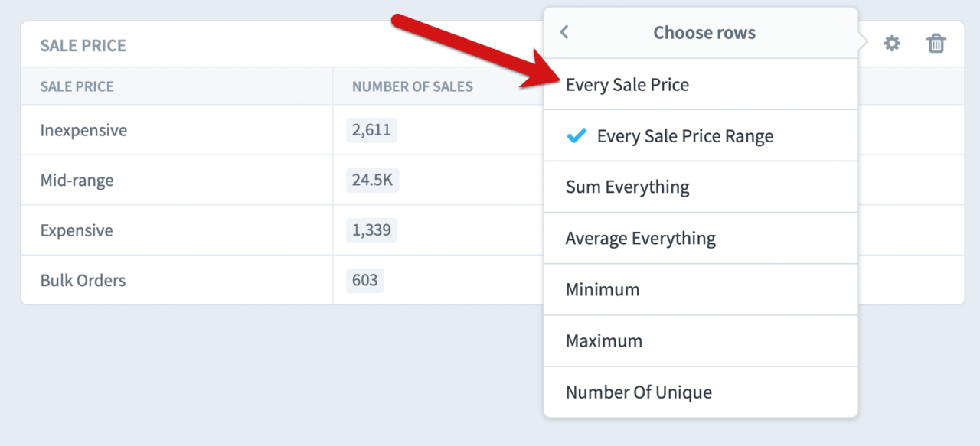This screenshot has height=446, width=980.
Task: Pick Average Everything from list
Action: click(x=640, y=239)
